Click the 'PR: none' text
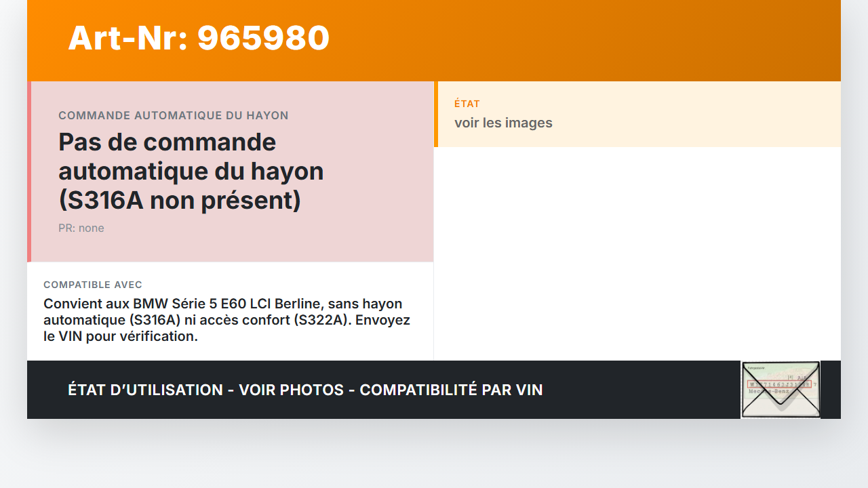 tap(81, 228)
